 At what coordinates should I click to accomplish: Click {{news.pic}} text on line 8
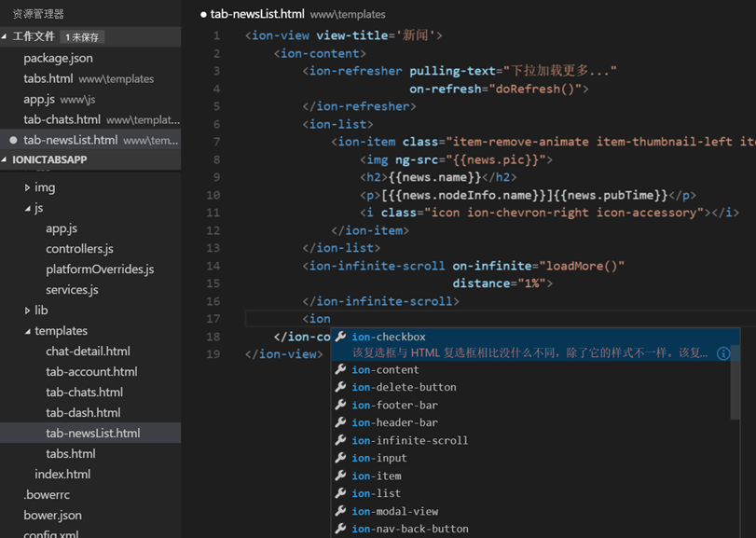pos(495,159)
